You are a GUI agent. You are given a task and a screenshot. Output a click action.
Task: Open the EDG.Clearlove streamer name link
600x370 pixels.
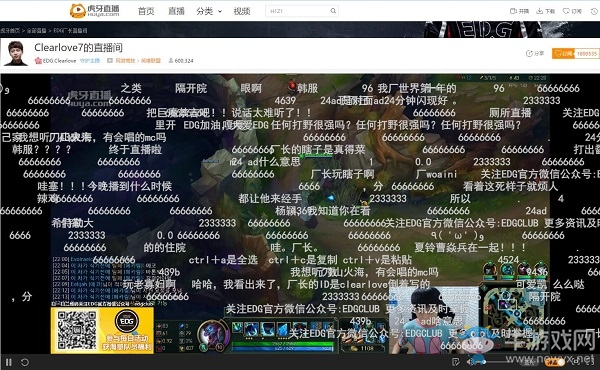pos(59,60)
